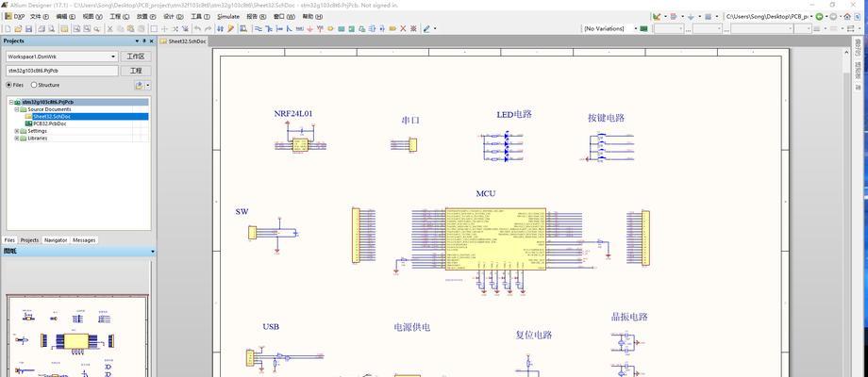Click the open folder icon in the toolbar

pos(18,28)
